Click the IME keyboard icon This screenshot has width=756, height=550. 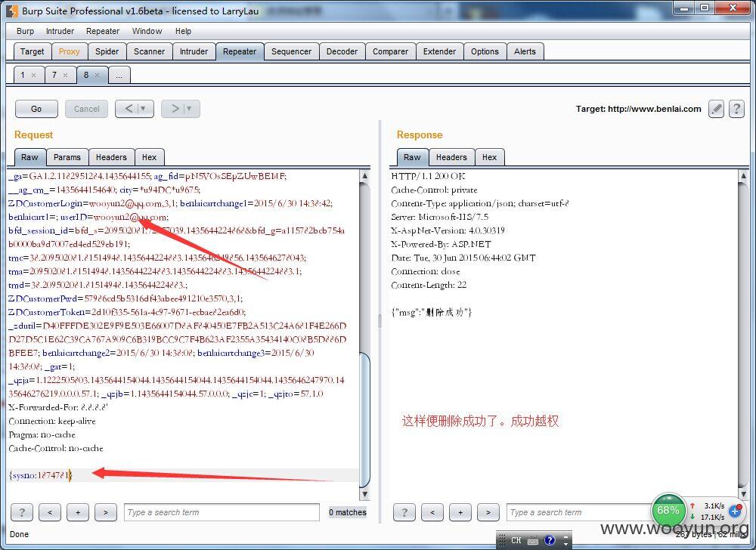pyautogui.click(x=533, y=541)
